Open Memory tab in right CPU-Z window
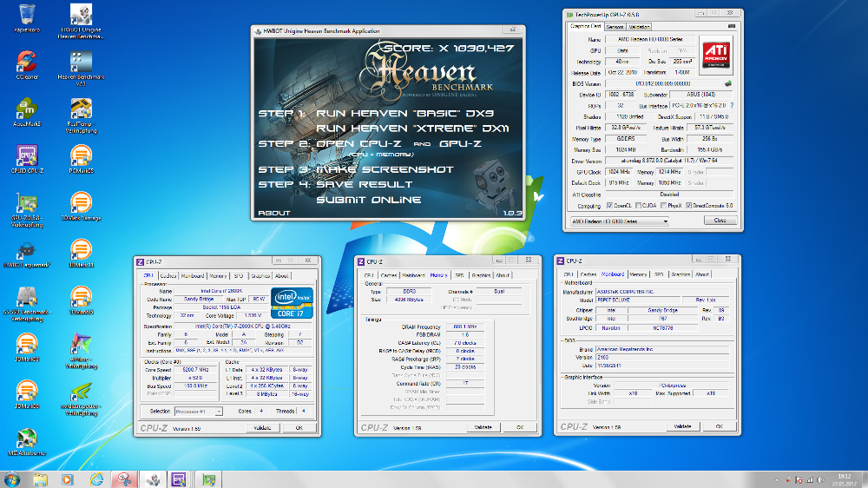868x488 pixels. pos(638,274)
